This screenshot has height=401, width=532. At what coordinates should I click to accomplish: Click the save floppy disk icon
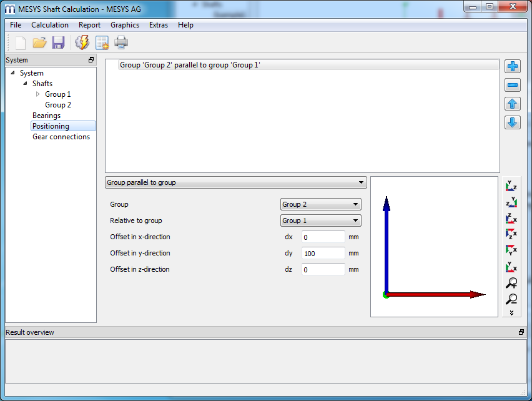click(58, 42)
